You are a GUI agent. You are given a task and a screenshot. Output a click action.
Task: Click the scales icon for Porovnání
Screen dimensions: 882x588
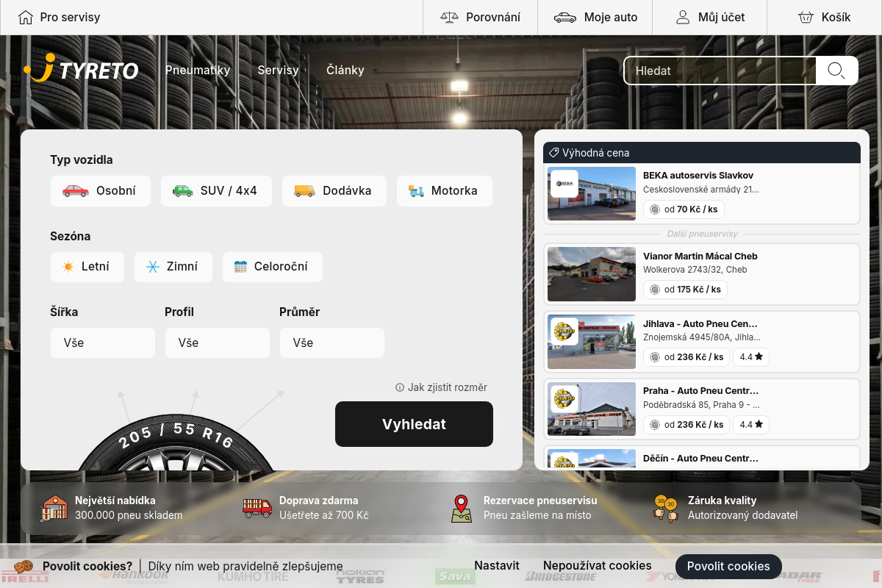tap(449, 17)
